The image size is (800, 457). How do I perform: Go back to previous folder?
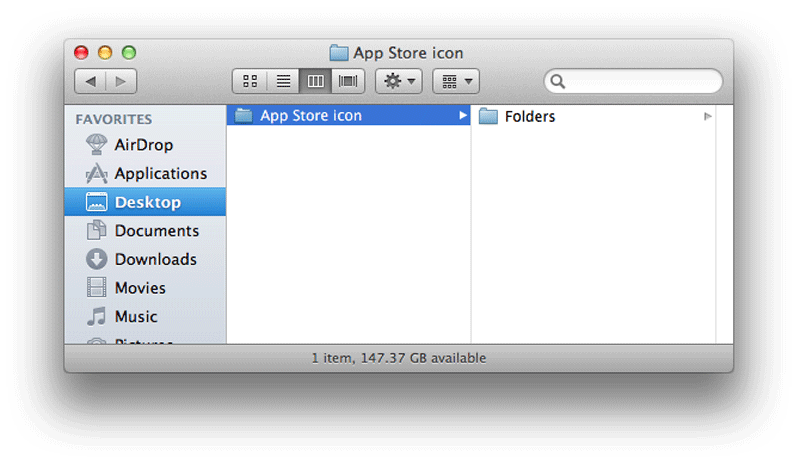tap(91, 81)
